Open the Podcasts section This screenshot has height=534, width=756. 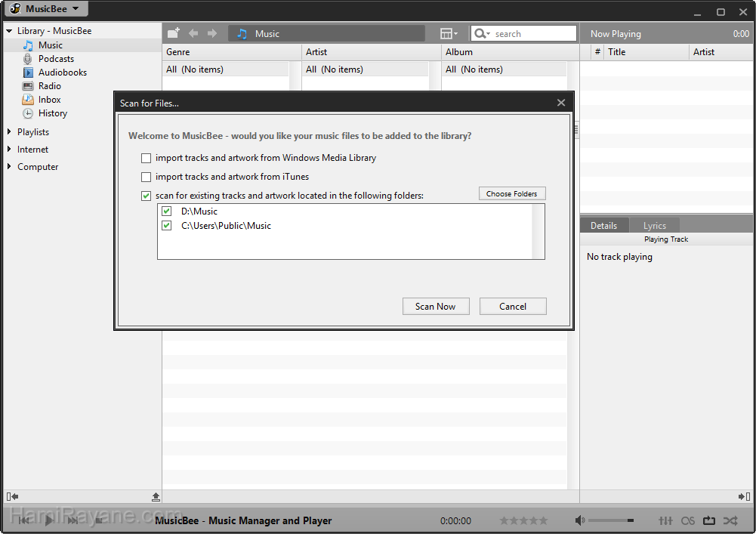[x=56, y=59]
